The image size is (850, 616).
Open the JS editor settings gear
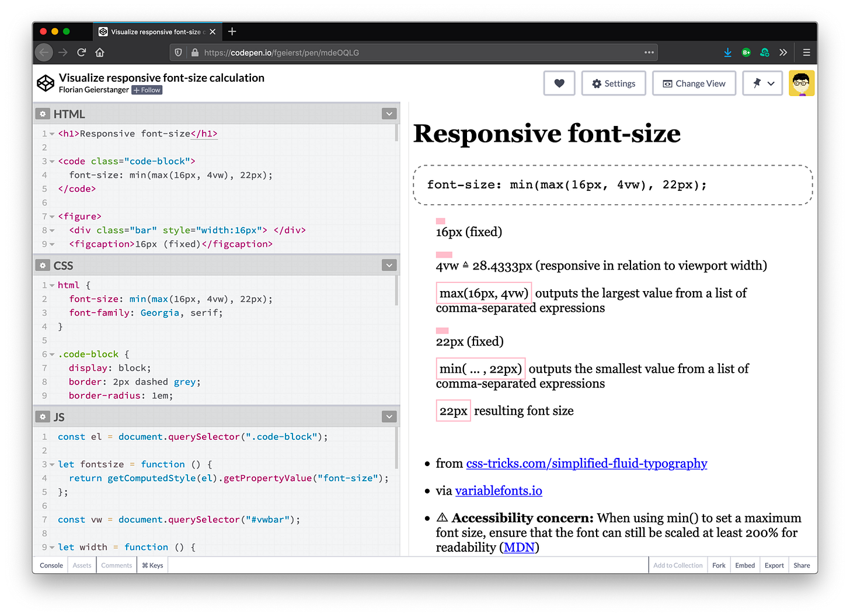click(x=43, y=417)
